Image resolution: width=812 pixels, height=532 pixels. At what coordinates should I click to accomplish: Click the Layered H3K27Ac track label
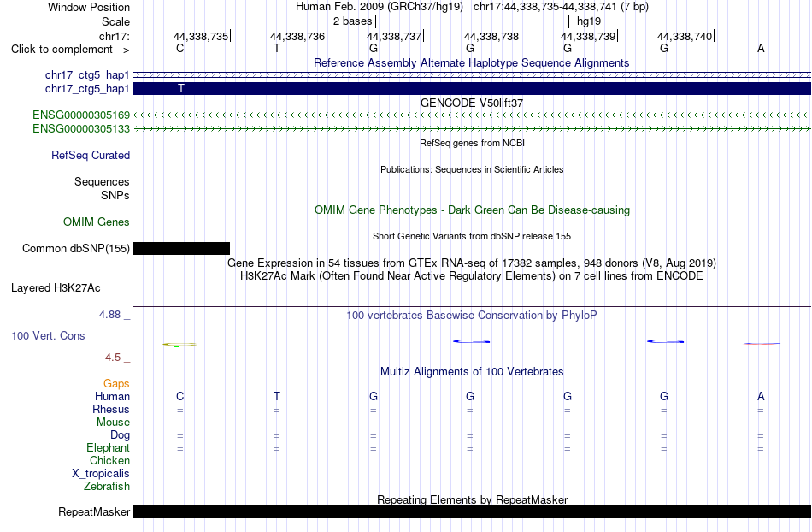[x=56, y=288]
